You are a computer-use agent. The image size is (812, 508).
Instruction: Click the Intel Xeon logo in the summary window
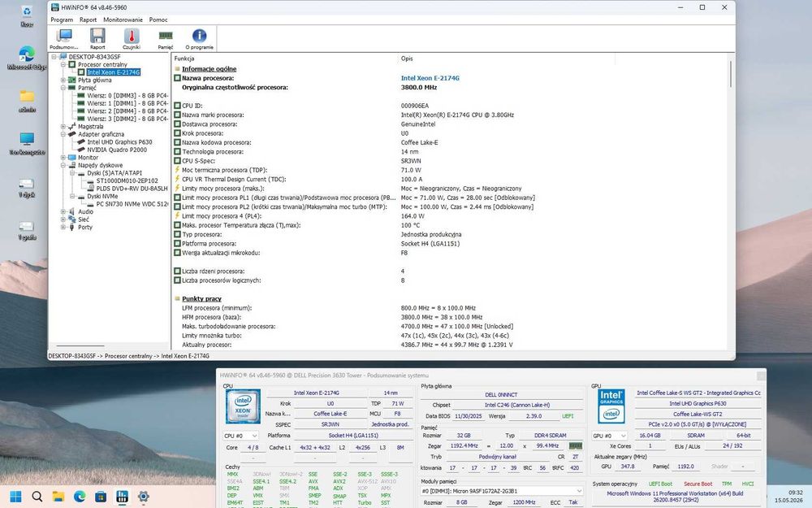click(x=243, y=406)
